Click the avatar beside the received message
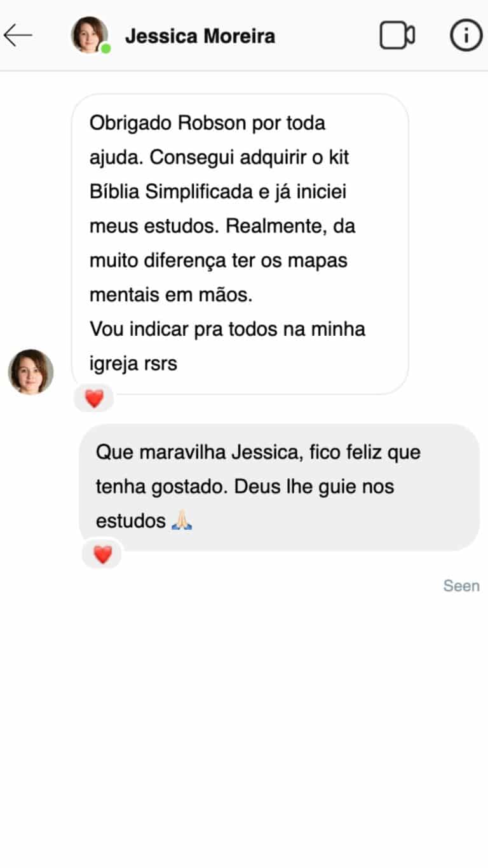The image size is (488, 868). (30, 371)
